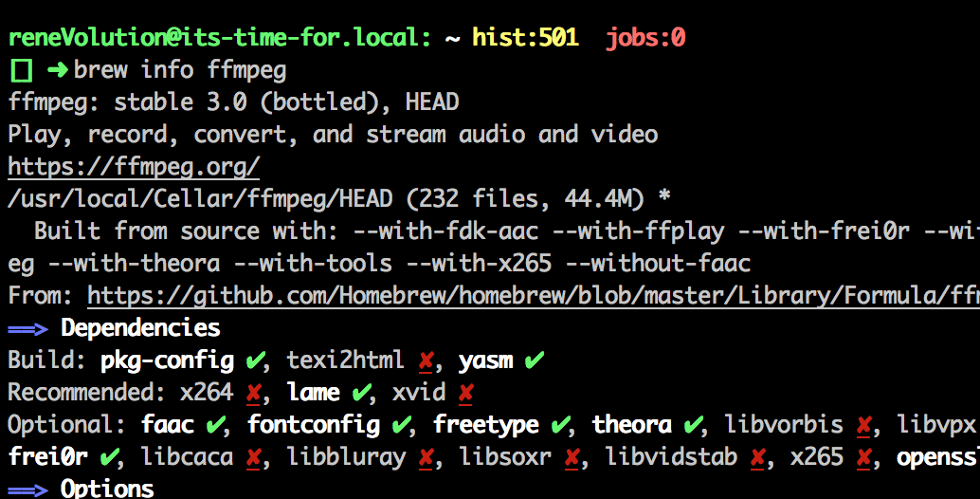Click the green checkmark after yasm
980x499 pixels.
tap(534, 360)
